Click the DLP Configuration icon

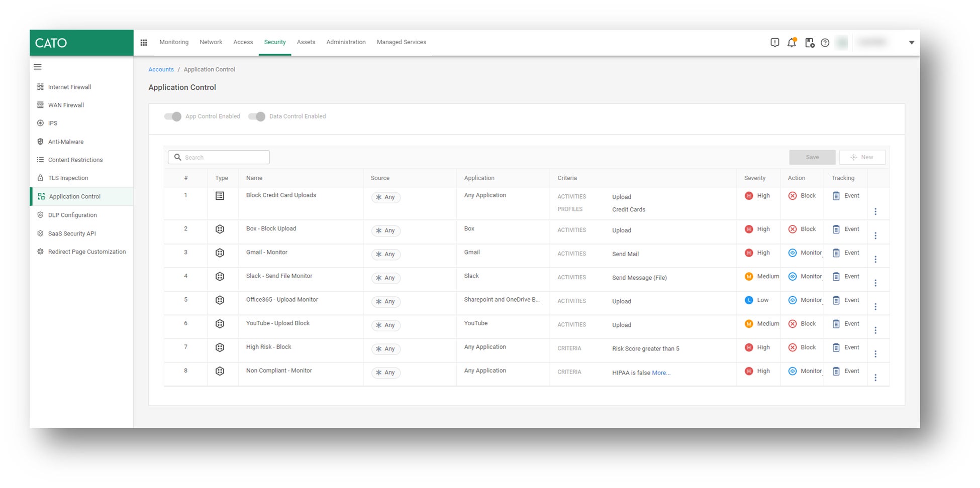click(41, 215)
